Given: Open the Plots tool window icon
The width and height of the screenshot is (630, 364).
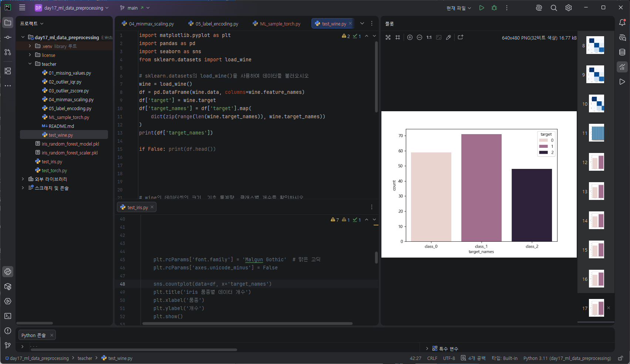Looking at the screenshot, I should tap(622, 67).
